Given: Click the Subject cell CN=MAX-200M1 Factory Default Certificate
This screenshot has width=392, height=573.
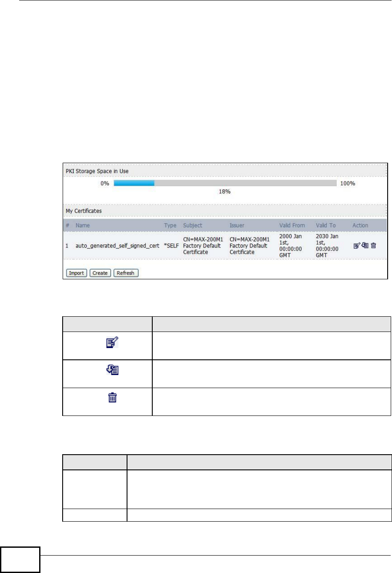Looking at the screenshot, I should click(x=203, y=246).
